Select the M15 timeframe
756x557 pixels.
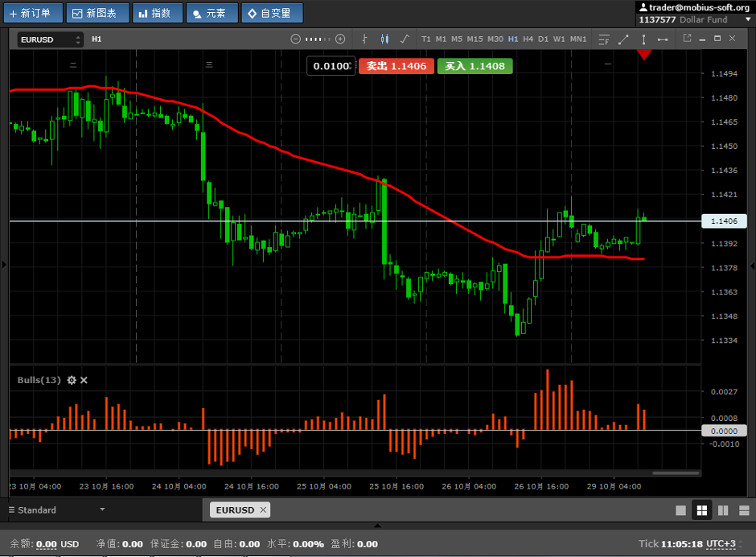(x=475, y=39)
